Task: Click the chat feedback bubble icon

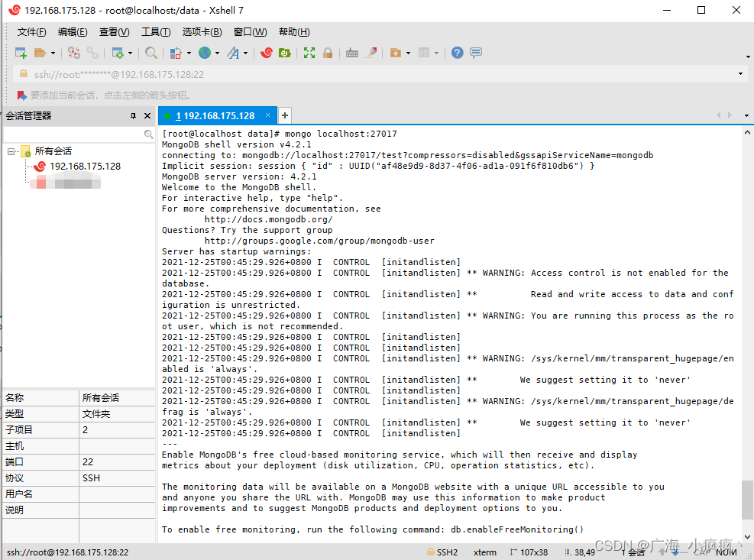Action: [x=476, y=53]
